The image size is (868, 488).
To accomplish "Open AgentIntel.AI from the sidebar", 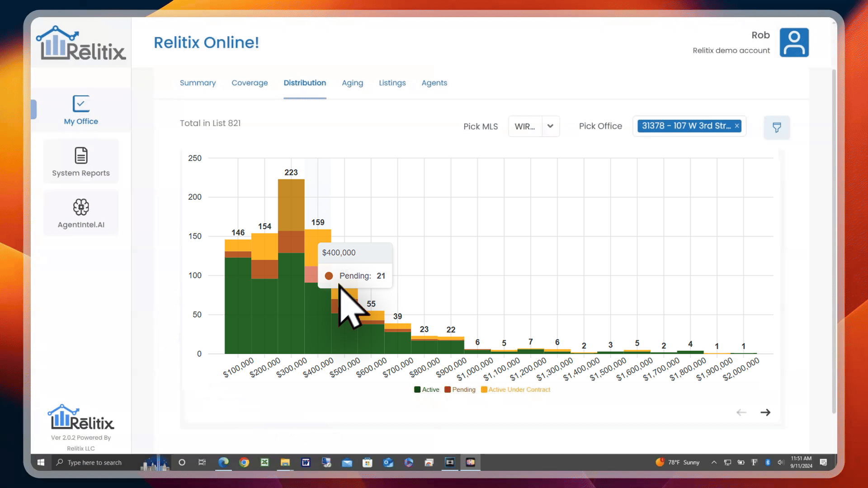I will tap(81, 213).
